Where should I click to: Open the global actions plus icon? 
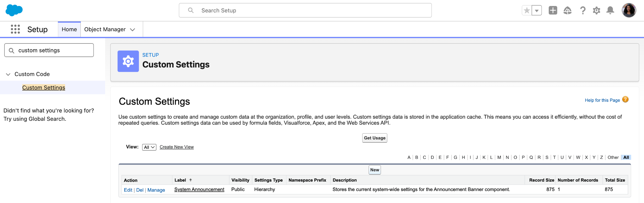click(x=553, y=10)
